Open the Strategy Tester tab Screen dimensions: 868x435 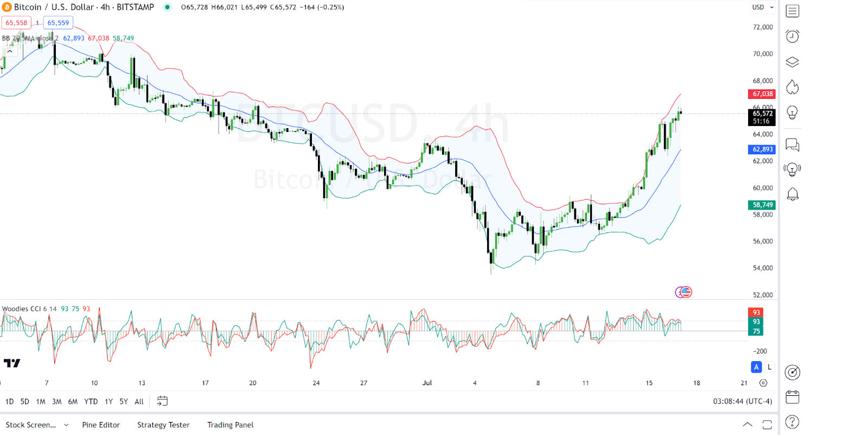pyautogui.click(x=163, y=425)
